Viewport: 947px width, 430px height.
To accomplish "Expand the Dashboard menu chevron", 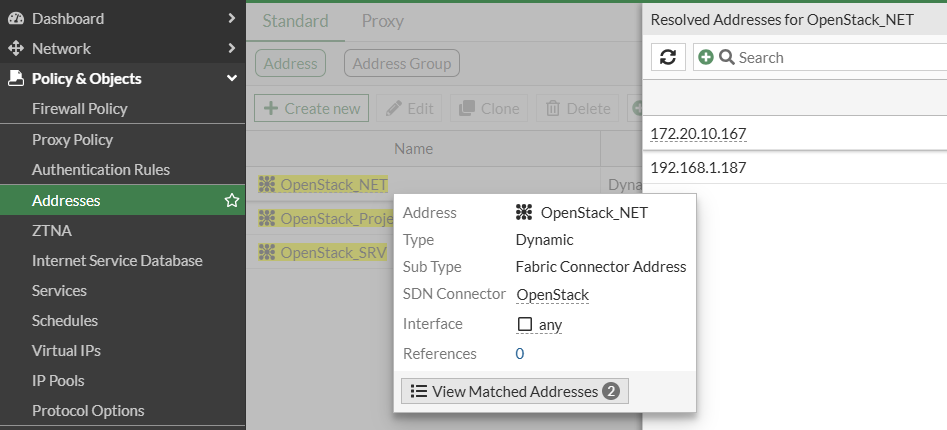I will (x=232, y=19).
